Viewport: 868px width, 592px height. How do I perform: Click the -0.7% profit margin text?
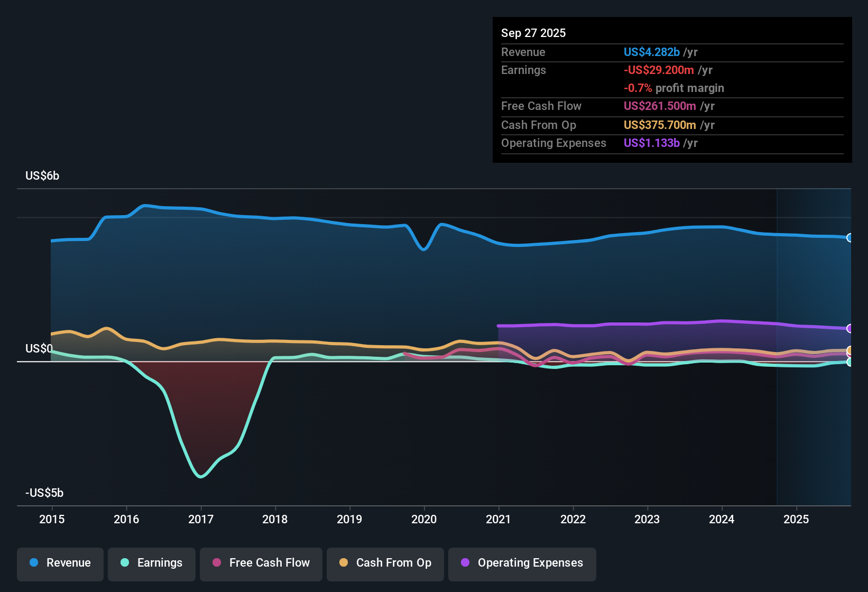point(674,88)
